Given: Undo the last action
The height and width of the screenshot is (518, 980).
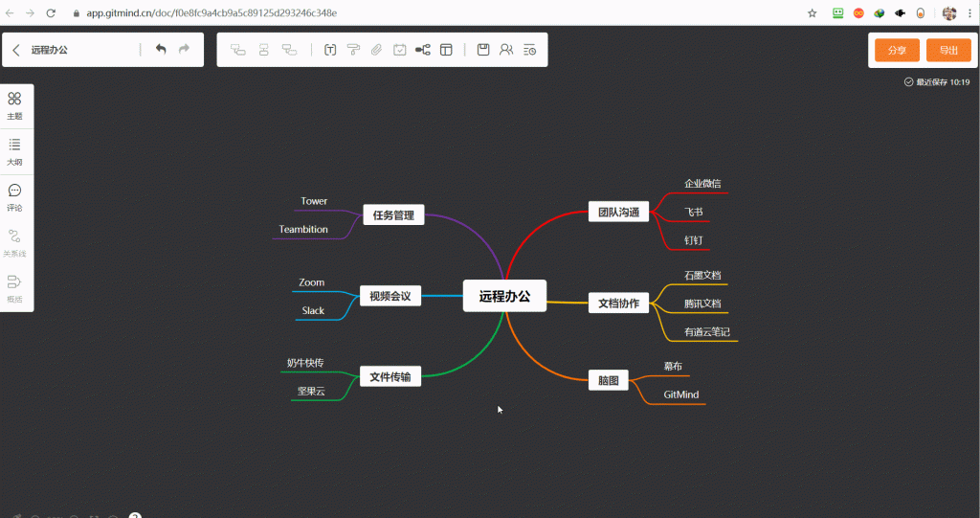Looking at the screenshot, I should coord(161,50).
